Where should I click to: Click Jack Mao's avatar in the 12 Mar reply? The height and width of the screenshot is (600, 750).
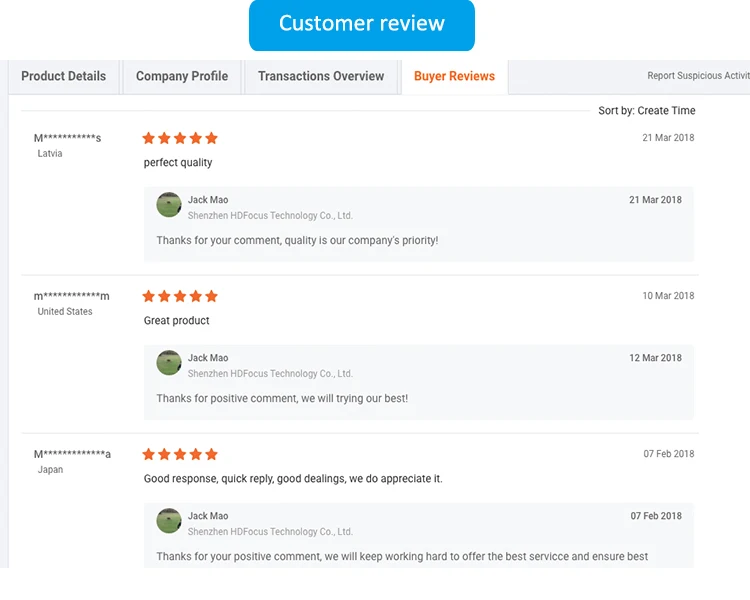click(x=169, y=363)
